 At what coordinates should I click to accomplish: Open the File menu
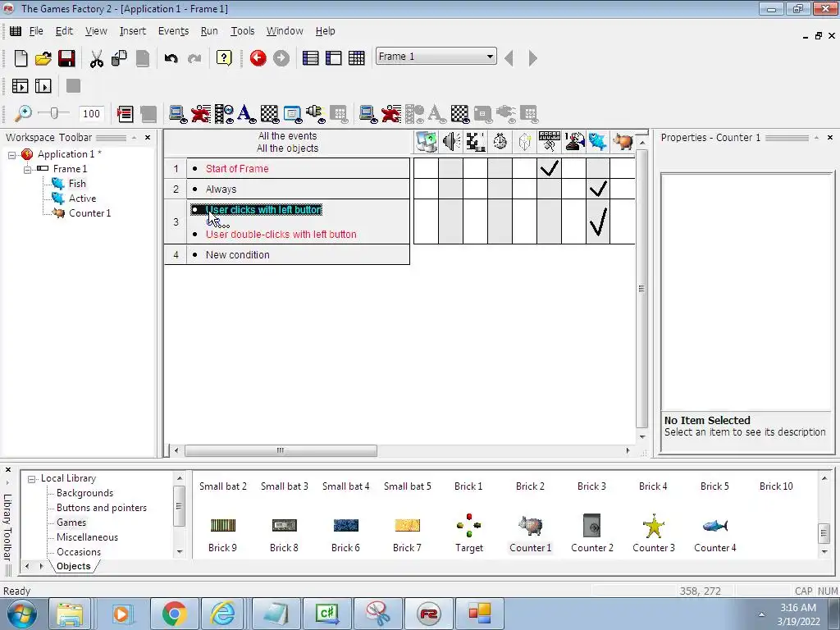tap(36, 31)
